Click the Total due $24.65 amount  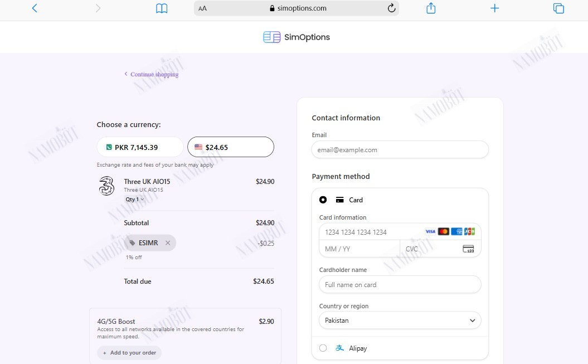pyautogui.click(x=264, y=281)
